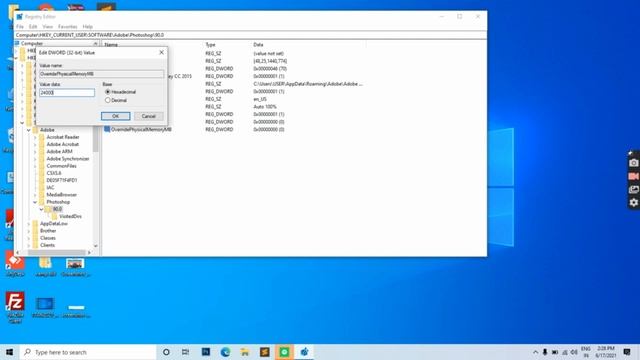The height and width of the screenshot is (360, 640).
Task: Collapse the Photoshop registry key
Action: (35, 202)
